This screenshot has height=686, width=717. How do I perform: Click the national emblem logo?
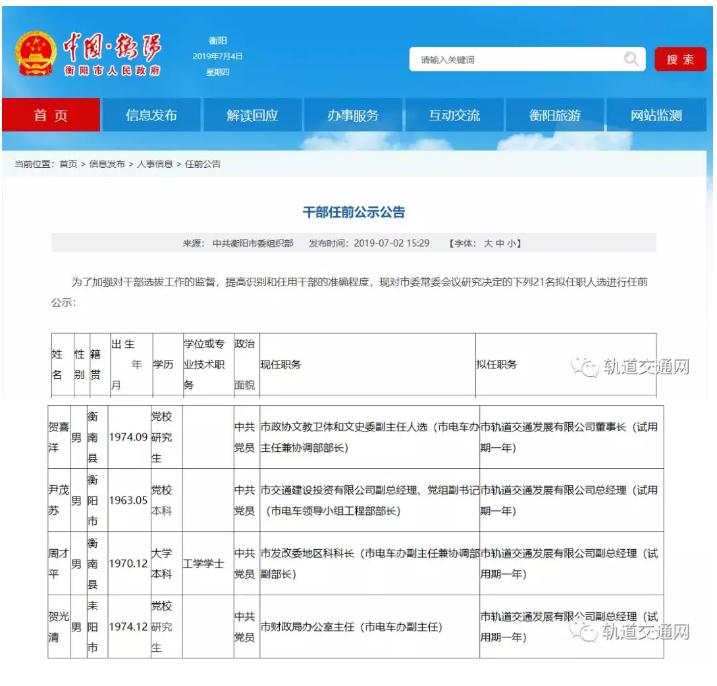pyautogui.click(x=35, y=54)
